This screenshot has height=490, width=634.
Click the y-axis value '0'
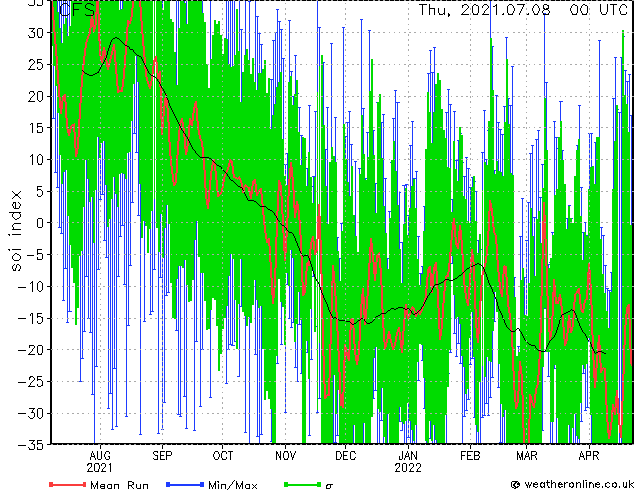pos(40,223)
